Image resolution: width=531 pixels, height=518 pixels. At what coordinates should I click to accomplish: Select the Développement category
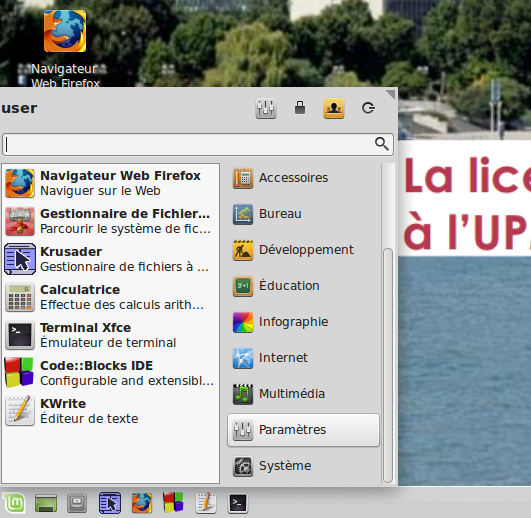pyautogui.click(x=303, y=250)
